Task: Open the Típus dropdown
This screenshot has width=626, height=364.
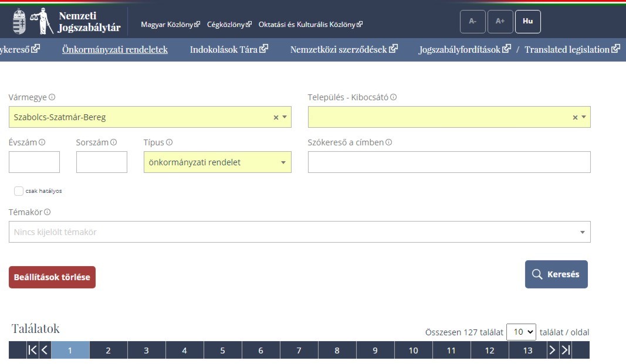Action: point(218,162)
